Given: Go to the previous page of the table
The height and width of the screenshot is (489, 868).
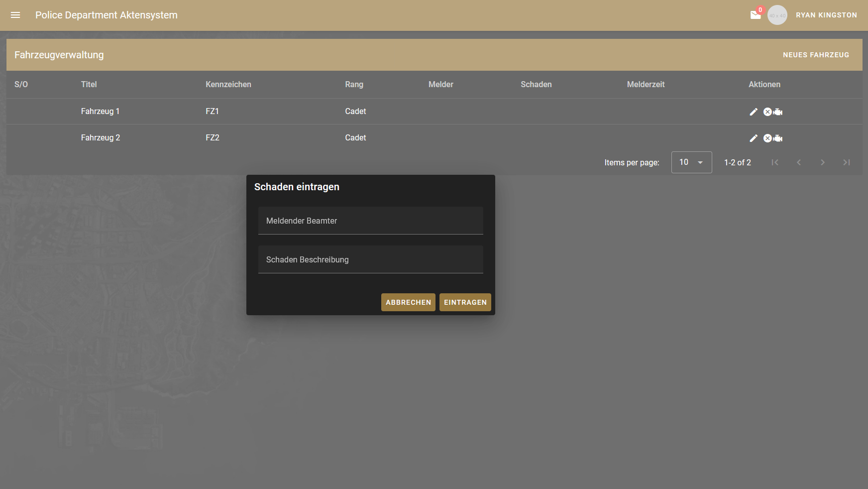Looking at the screenshot, I should pyautogui.click(x=799, y=162).
